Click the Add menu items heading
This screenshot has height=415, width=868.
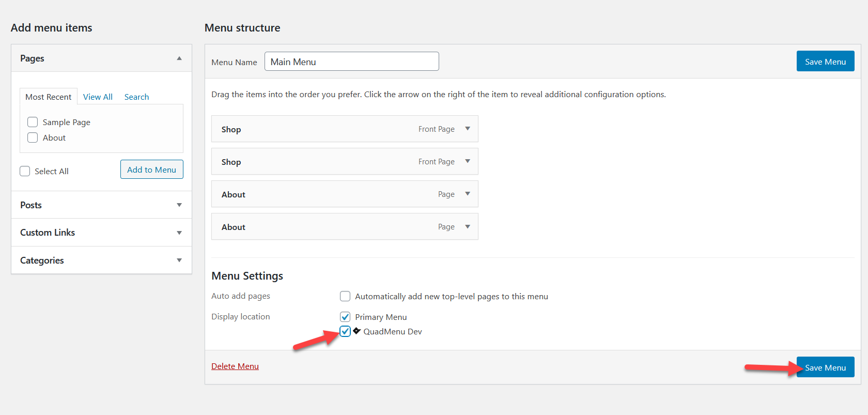click(52, 28)
